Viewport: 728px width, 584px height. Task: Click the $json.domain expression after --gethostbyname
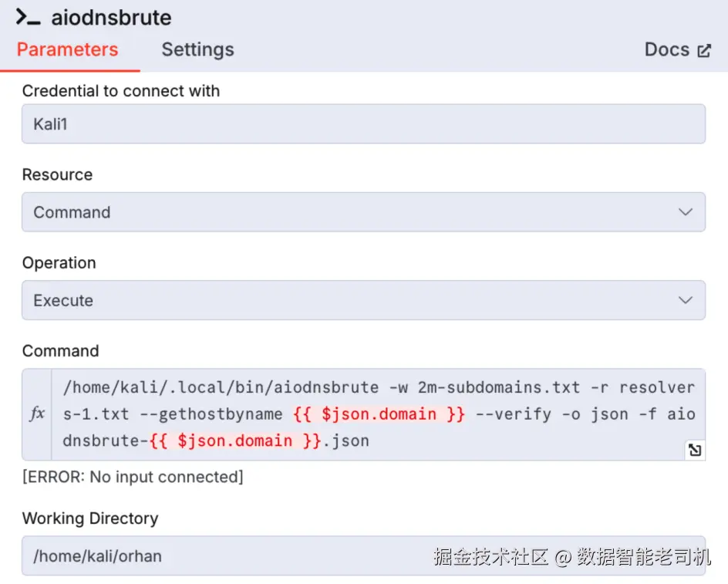pos(379,414)
